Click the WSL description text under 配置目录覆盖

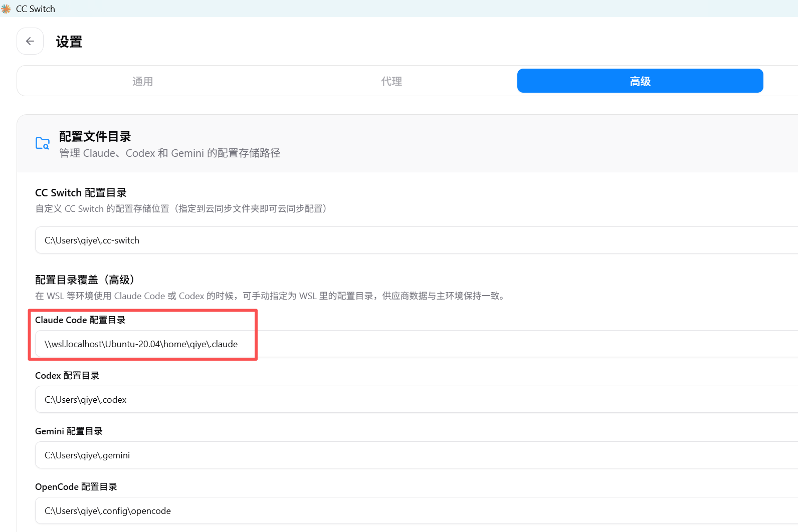[271, 296]
